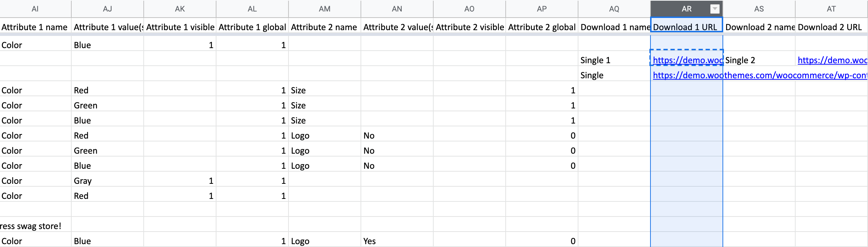Select the "Download 1 URL" header cell
Viewport: 868px width, 247px height.
pyautogui.click(x=686, y=27)
